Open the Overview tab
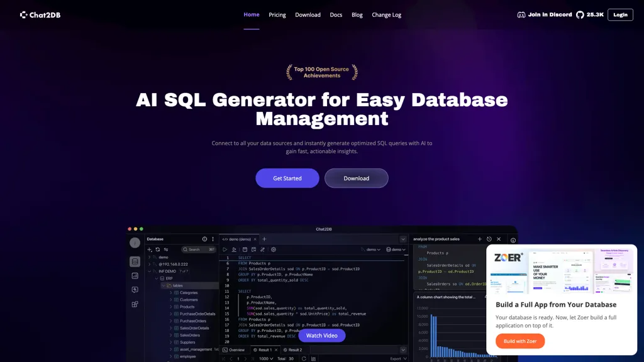 [x=234, y=349]
